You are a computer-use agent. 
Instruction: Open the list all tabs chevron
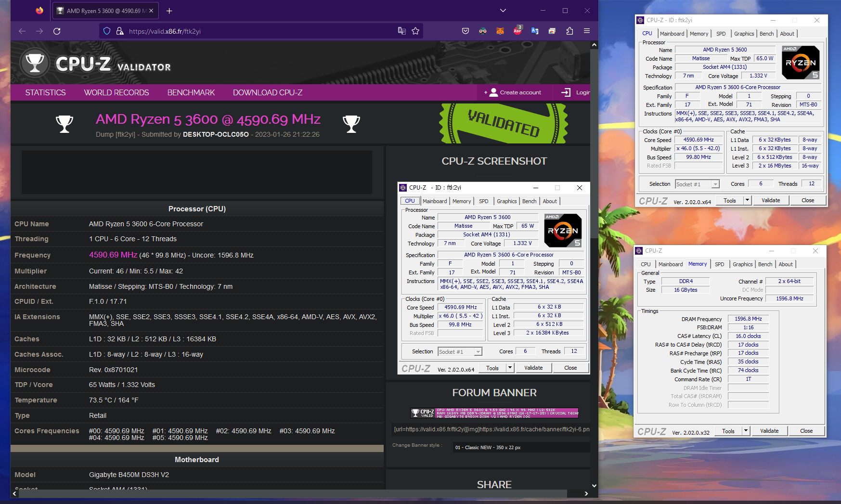pyautogui.click(x=503, y=11)
